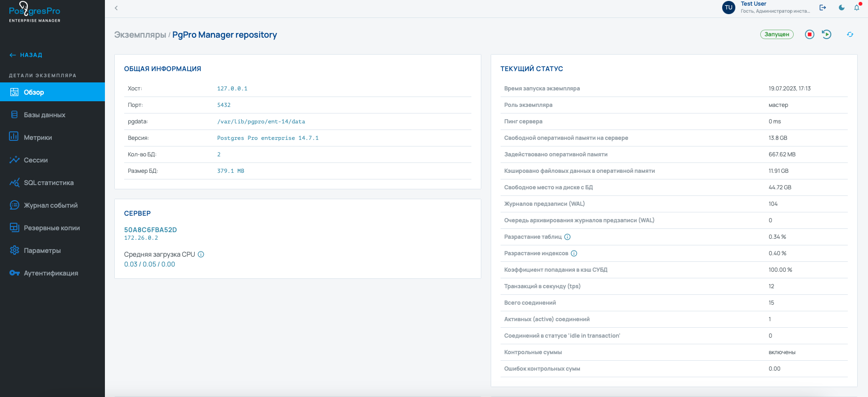This screenshot has height=397, width=868.
Task: Click the Сессии graph icon
Action: [x=14, y=160]
